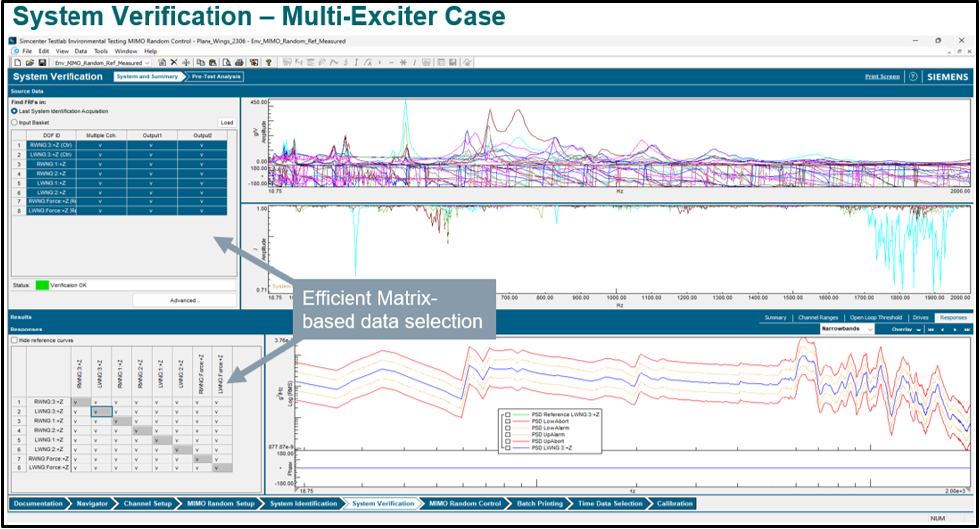Click the Open folder toolbar icon

coord(29,62)
